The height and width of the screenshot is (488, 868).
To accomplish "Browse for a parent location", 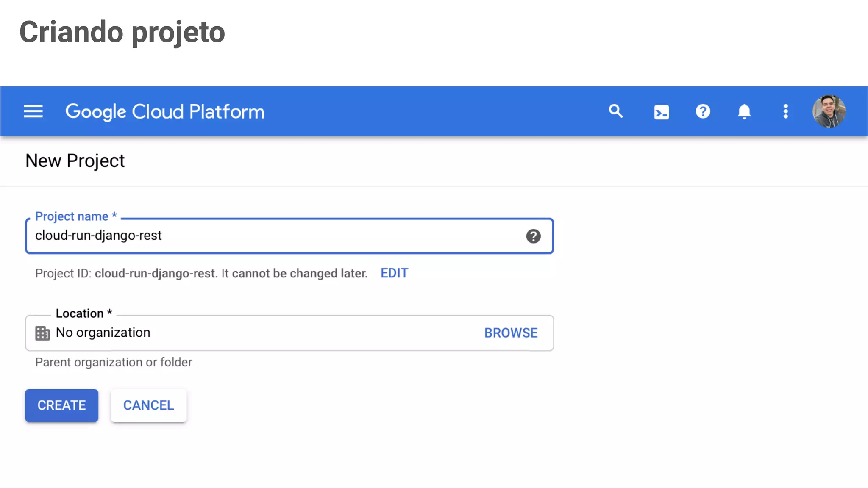I will 511,333.
